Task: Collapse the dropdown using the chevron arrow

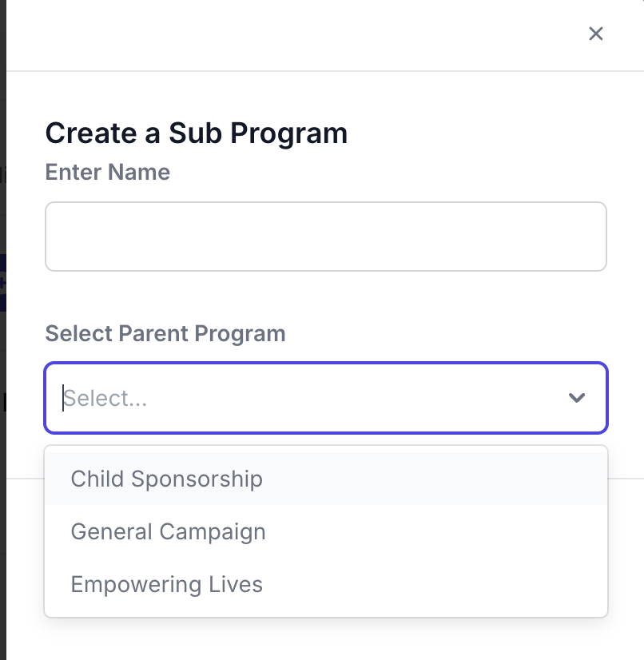Action: pos(577,398)
